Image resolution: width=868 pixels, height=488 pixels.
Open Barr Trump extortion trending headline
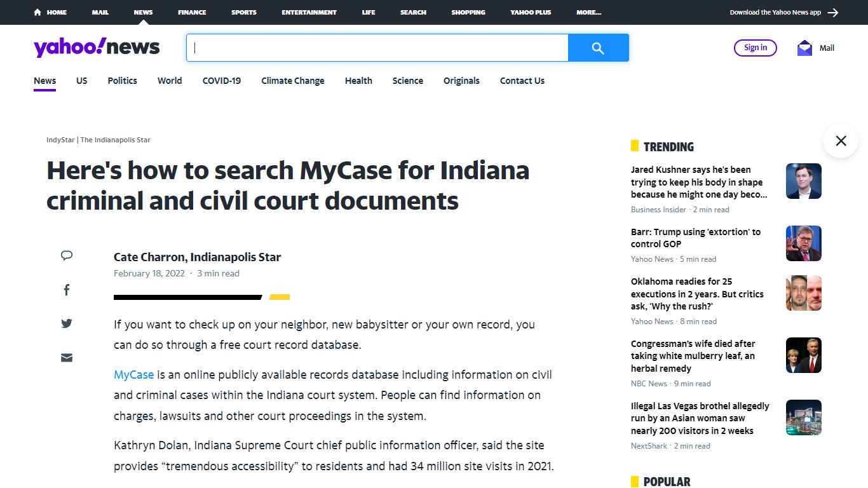pos(696,238)
